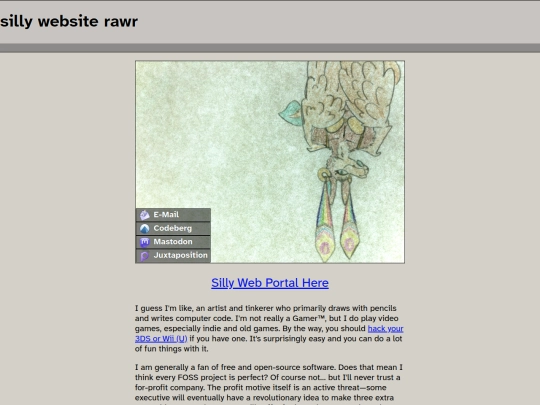Click the paragraph starting 'I guess I'm like'
540x405 pixels.
pyautogui.click(x=269, y=328)
